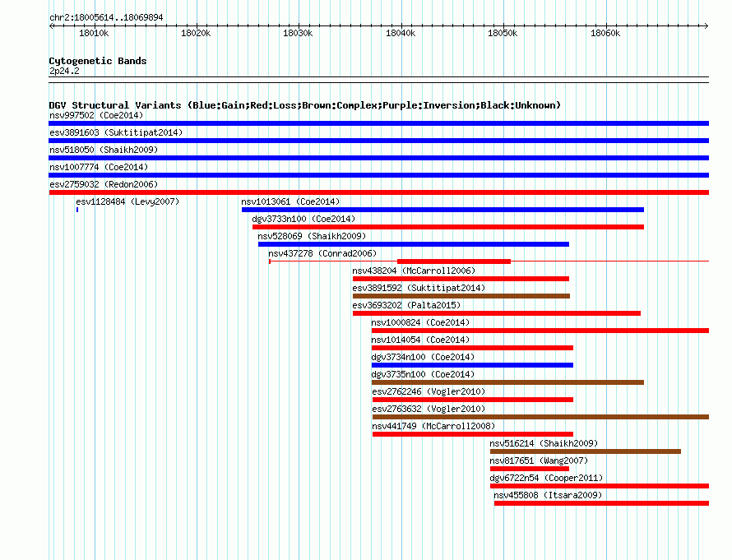
Task: Select the esv2763632 (Vogler2010) label
Action: pyautogui.click(x=429, y=409)
